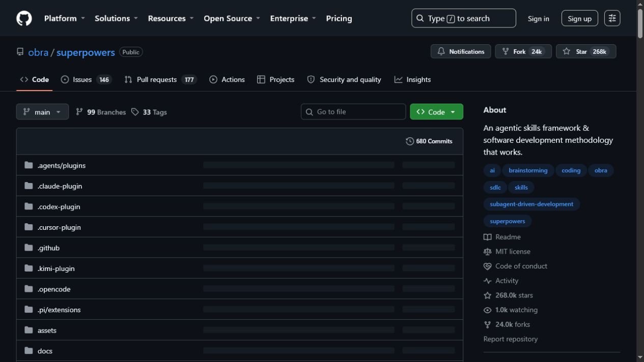Image resolution: width=644 pixels, height=362 pixels.
Task: Open the Security and quality tab
Action: (x=344, y=80)
